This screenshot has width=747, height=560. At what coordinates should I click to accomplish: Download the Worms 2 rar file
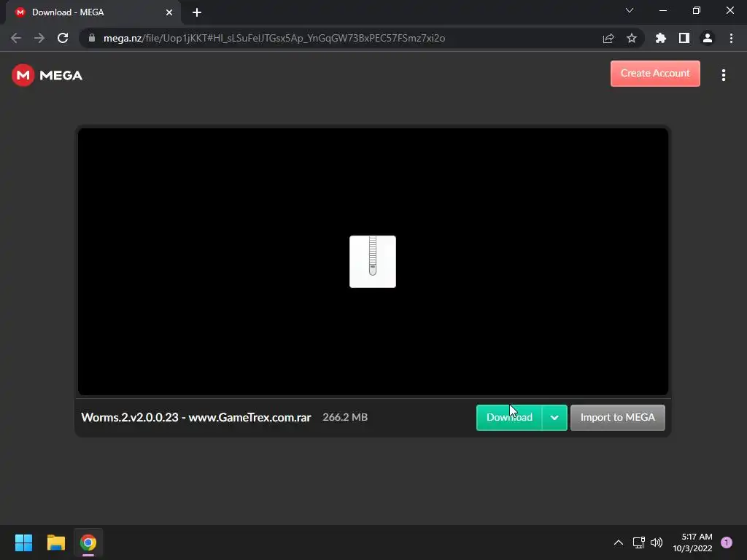coord(508,418)
